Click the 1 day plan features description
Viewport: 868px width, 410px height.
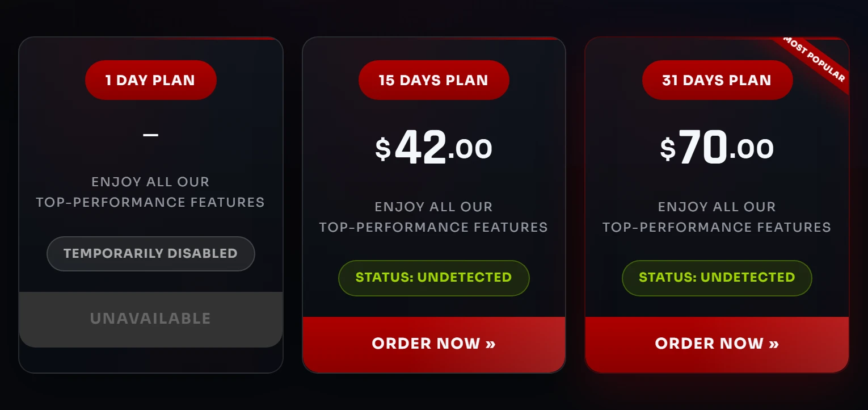point(150,192)
